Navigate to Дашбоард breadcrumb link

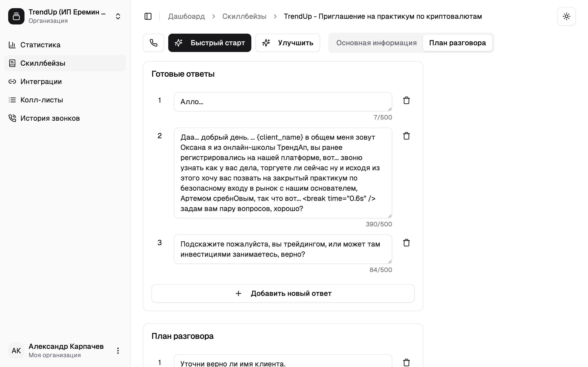(x=186, y=16)
